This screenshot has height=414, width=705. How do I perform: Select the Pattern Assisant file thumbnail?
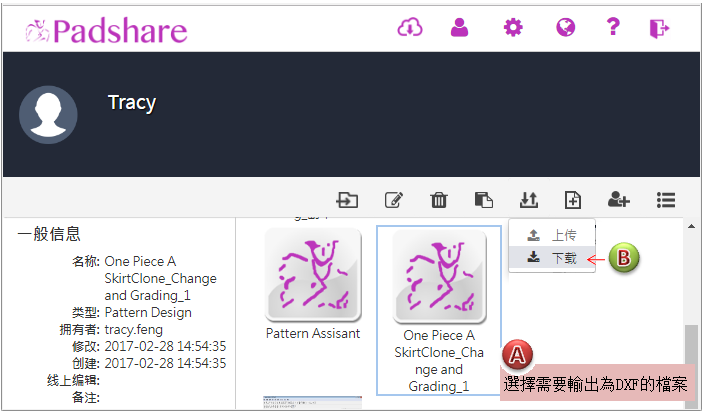pos(313,275)
